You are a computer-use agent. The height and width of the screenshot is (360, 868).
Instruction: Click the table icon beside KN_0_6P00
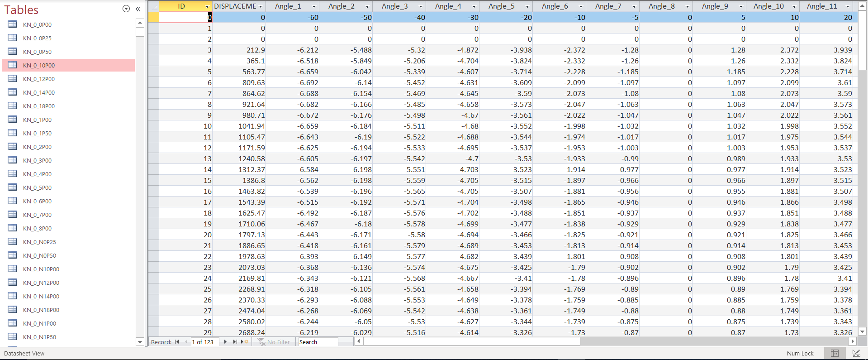pyautogui.click(x=13, y=201)
